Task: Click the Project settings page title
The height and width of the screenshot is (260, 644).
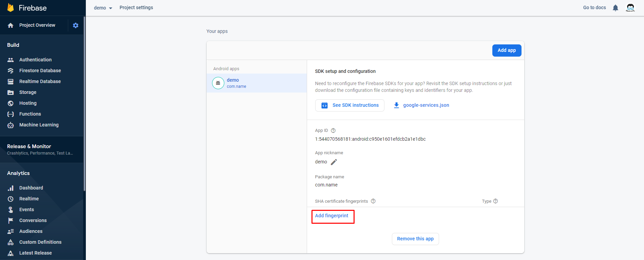Action: click(136, 7)
